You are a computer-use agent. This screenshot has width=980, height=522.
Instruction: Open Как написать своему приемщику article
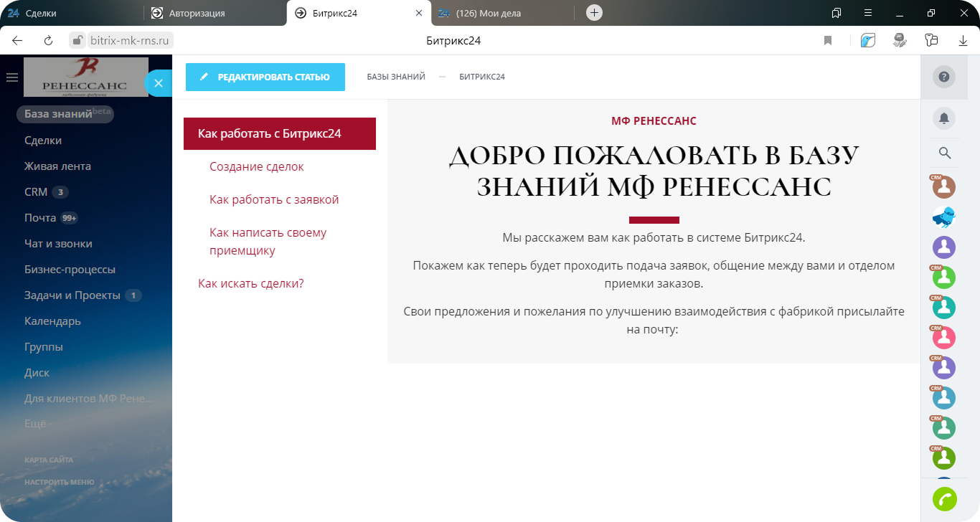[x=268, y=242]
